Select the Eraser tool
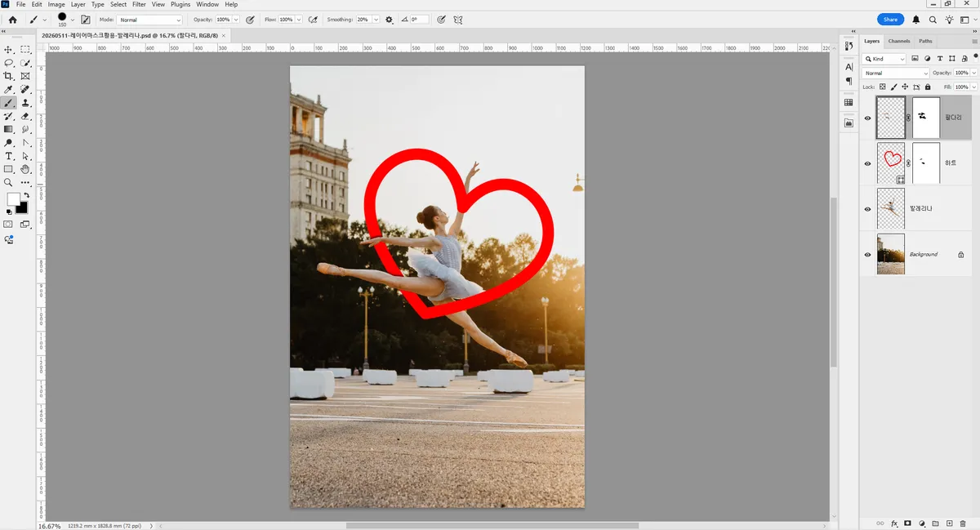The image size is (980, 530). pyautogui.click(x=25, y=116)
